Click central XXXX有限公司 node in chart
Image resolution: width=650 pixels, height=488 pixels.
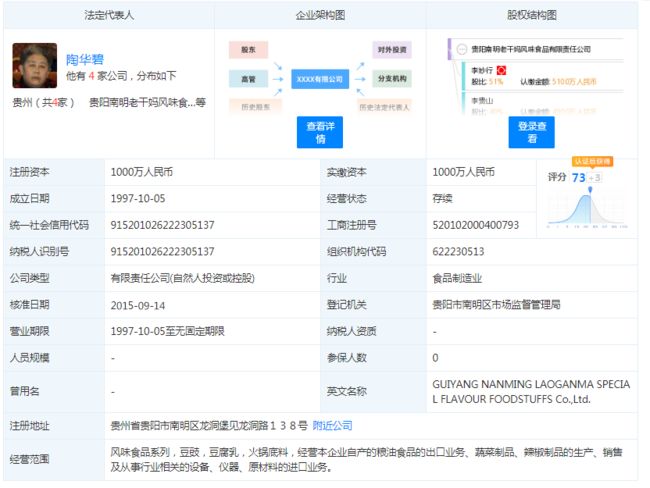[320, 79]
